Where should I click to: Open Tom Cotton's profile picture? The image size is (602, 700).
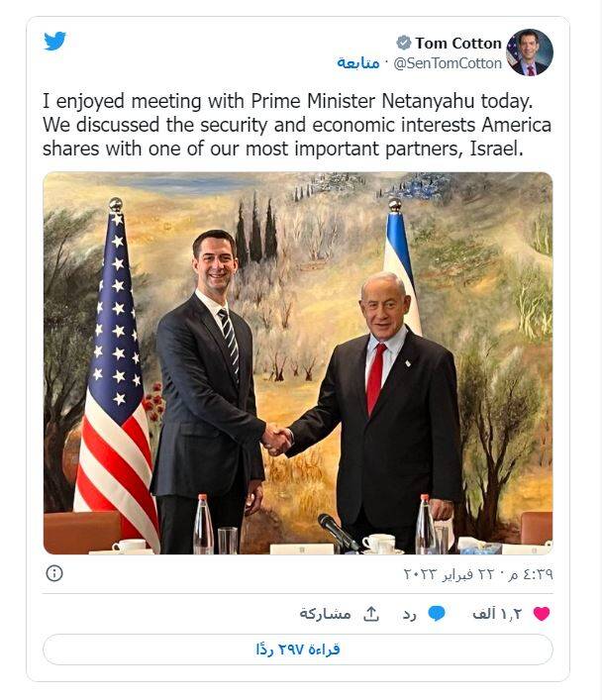529,52
